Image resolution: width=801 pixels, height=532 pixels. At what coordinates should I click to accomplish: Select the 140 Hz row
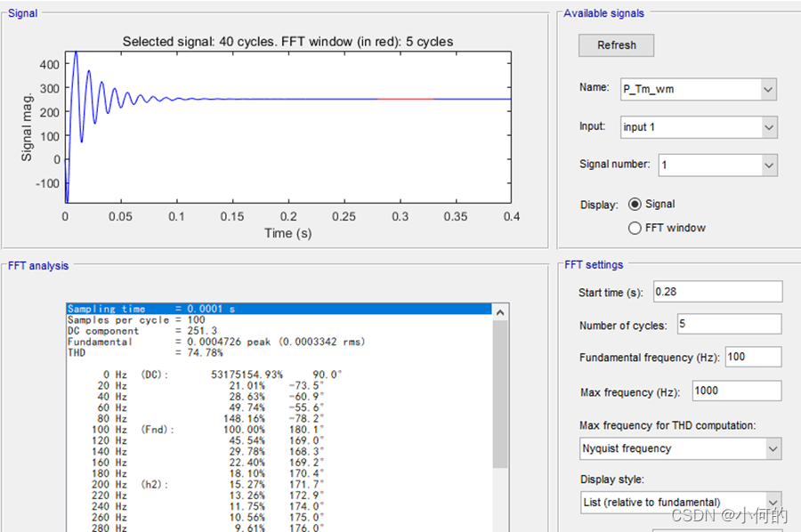pos(279,451)
